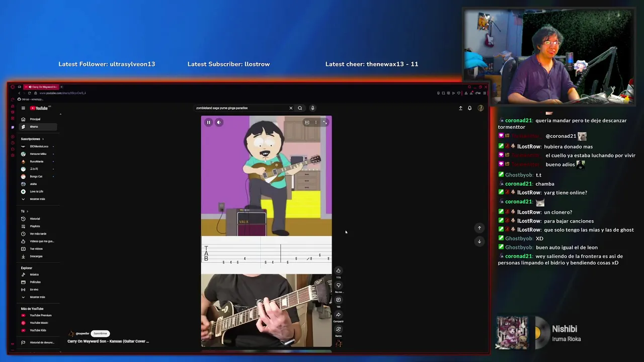This screenshot has width=644, height=362.
Task: Open YouTube Music link
Action: point(38,323)
